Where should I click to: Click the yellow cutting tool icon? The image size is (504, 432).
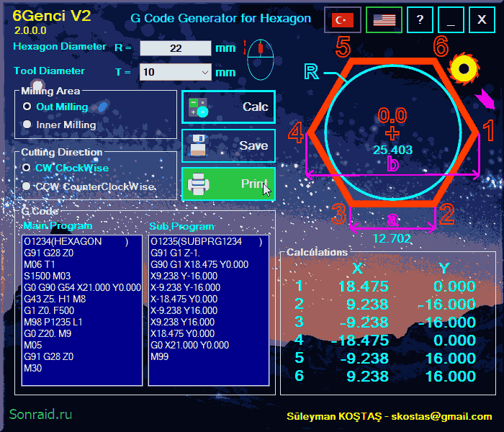464,68
